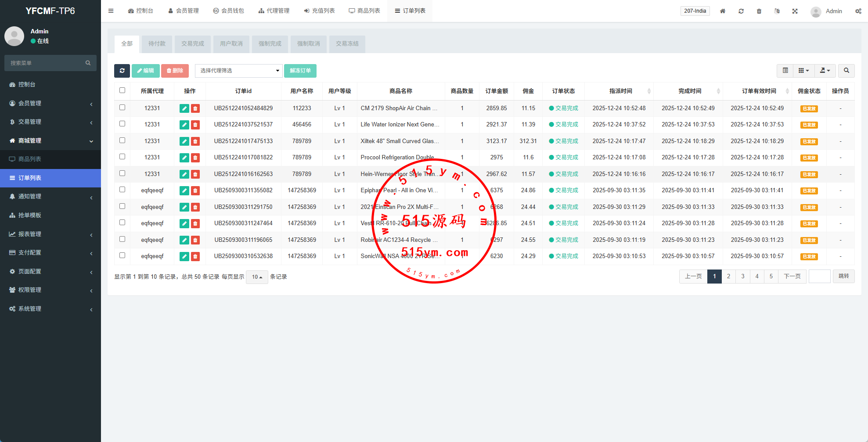Image resolution: width=868 pixels, height=442 pixels.
Task: Check the box for order UB2509300311355082
Action: coord(122,190)
